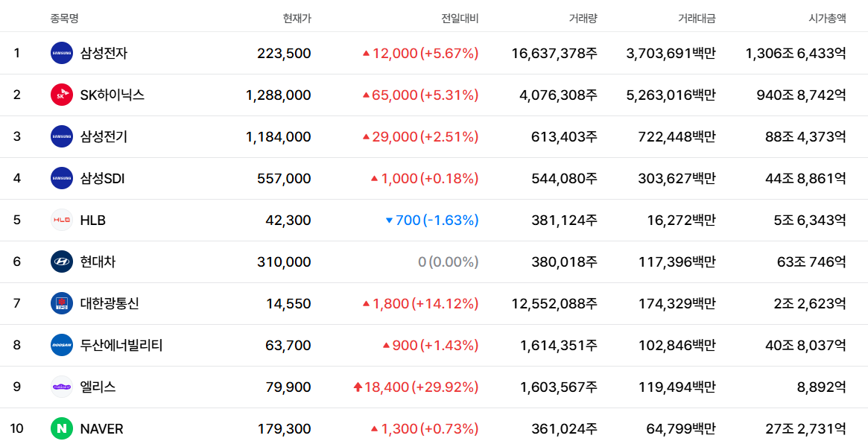Sort by the 현재가 column header

[297, 19]
